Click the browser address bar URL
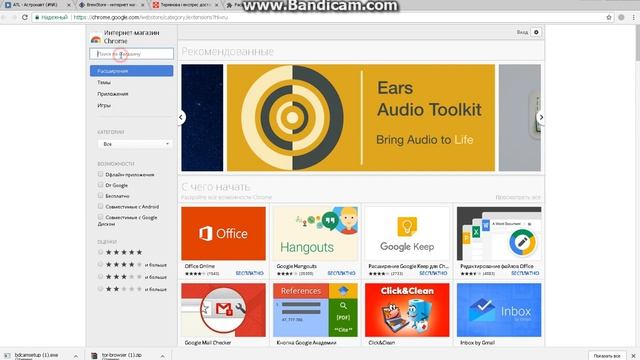 click(151, 17)
